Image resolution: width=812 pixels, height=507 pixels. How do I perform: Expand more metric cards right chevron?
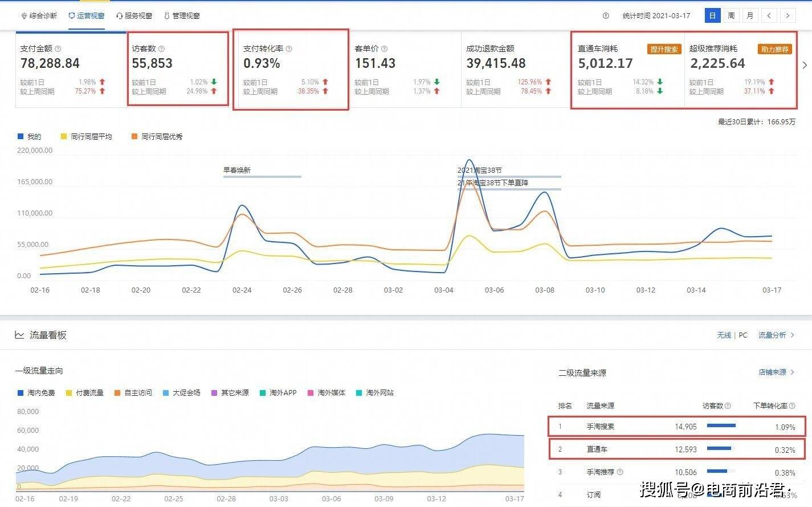click(805, 66)
